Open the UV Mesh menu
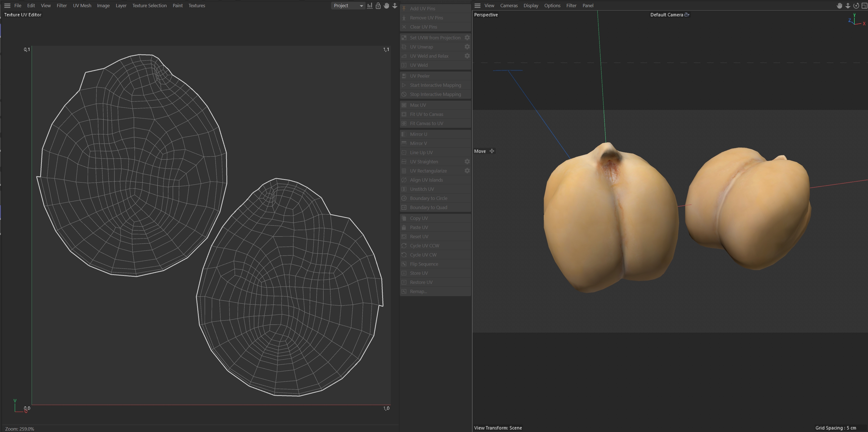Image resolution: width=868 pixels, height=432 pixels. click(82, 6)
